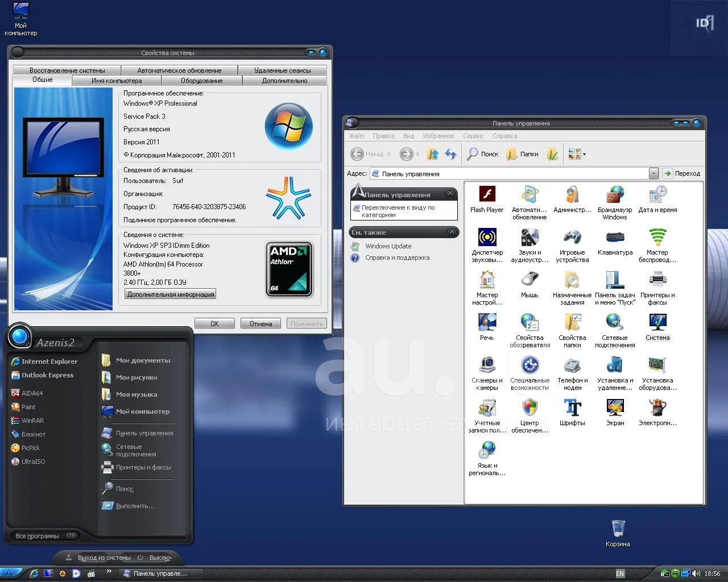The width and height of the screenshot is (728, 582).
Task: Select the System (Система) icon
Action: coord(657,326)
